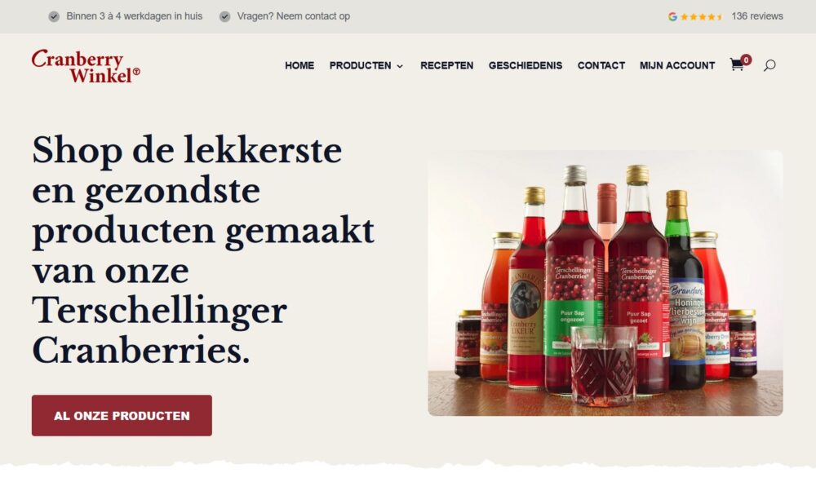Screen dimensions: 816x504
Task: Click the search magnifier icon
Action: point(769,65)
